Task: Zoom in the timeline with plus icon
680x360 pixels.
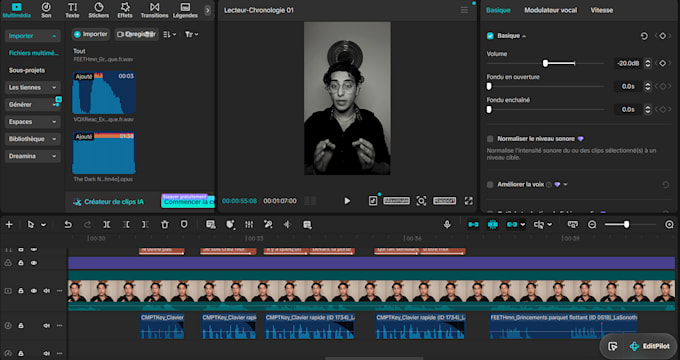Action: click(x=669, y=224)
